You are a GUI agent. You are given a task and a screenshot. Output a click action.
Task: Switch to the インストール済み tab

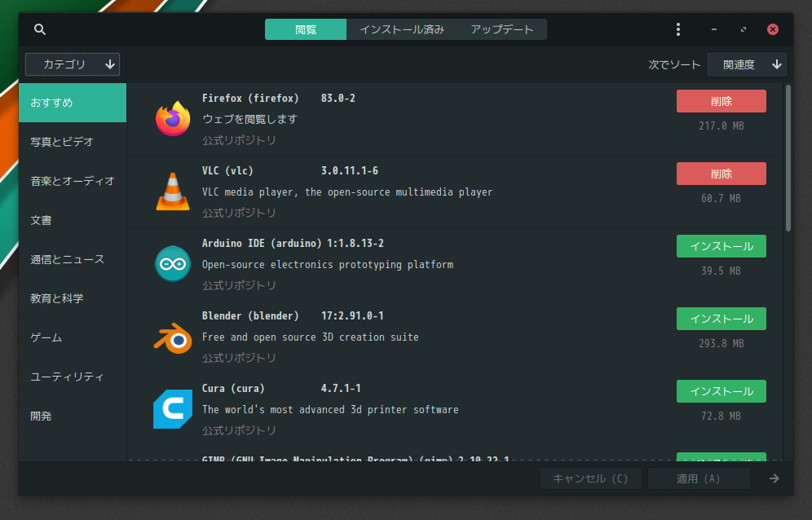tap(402, 29)
